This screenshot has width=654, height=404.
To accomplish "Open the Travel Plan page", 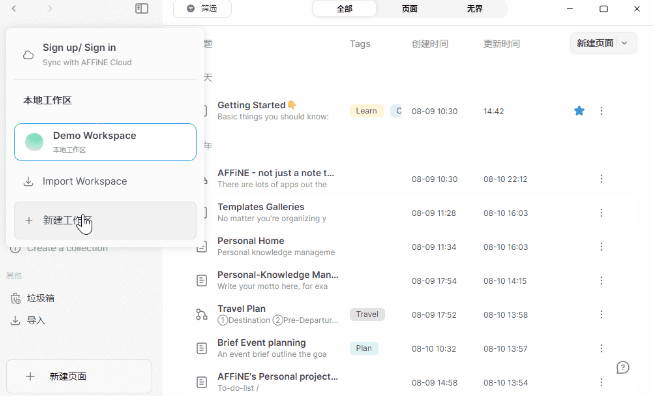I will (241, 309).
